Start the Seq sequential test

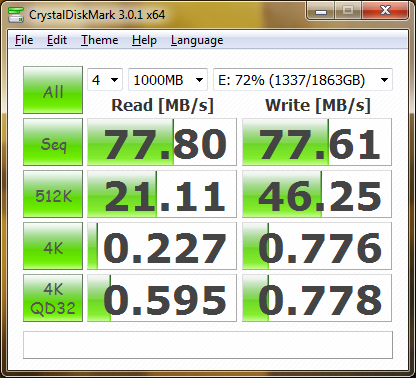point(53,142)
